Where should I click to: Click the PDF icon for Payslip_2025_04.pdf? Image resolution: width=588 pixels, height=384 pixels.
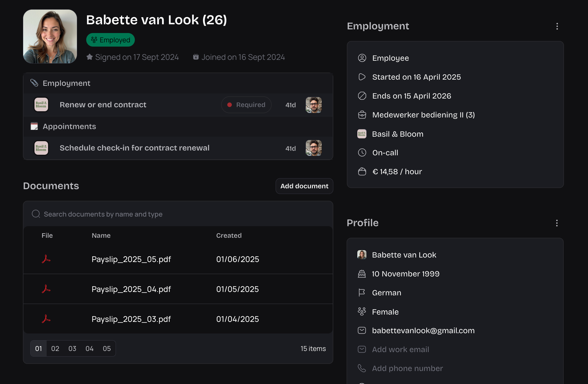tap(46, 289)
